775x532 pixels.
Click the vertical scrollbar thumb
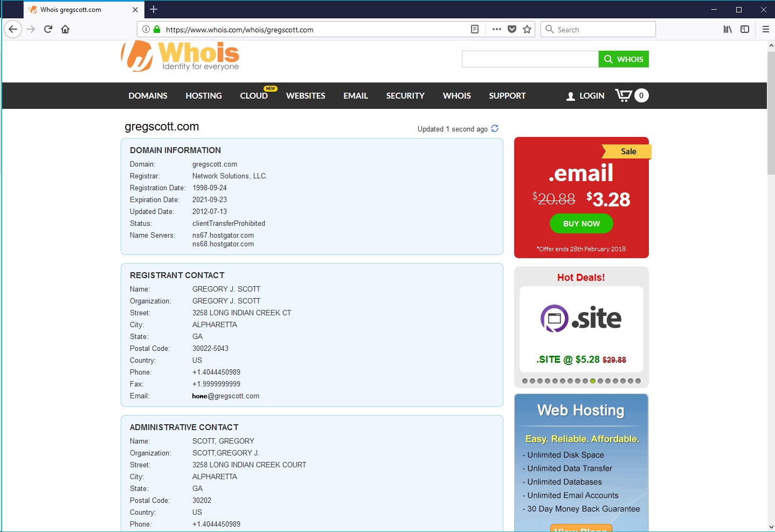(771, 113)
